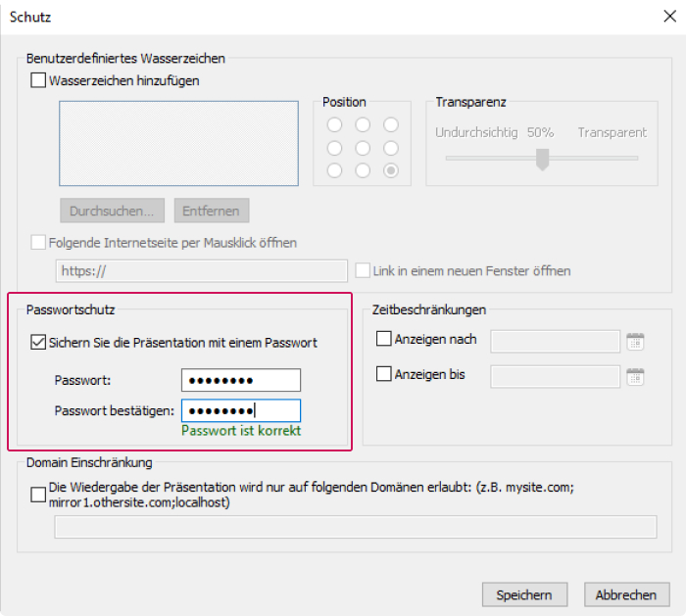Select top-left watermark position radio
Viewport: 686px width, 616px height.
coord(334,125)
